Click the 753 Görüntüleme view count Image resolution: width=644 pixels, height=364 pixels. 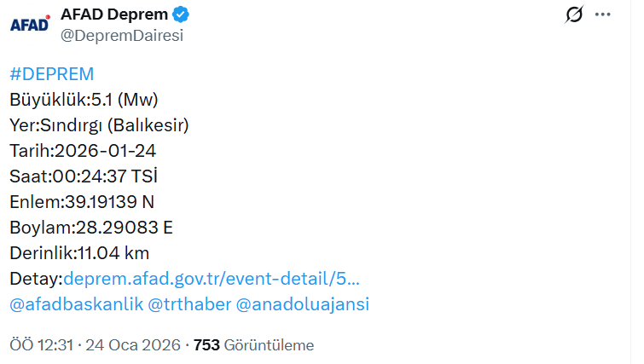[254, 345]
